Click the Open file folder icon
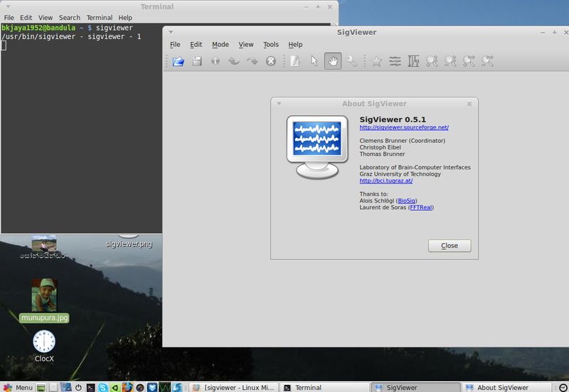This screenshot has height=392, width=569. (179, 61)
